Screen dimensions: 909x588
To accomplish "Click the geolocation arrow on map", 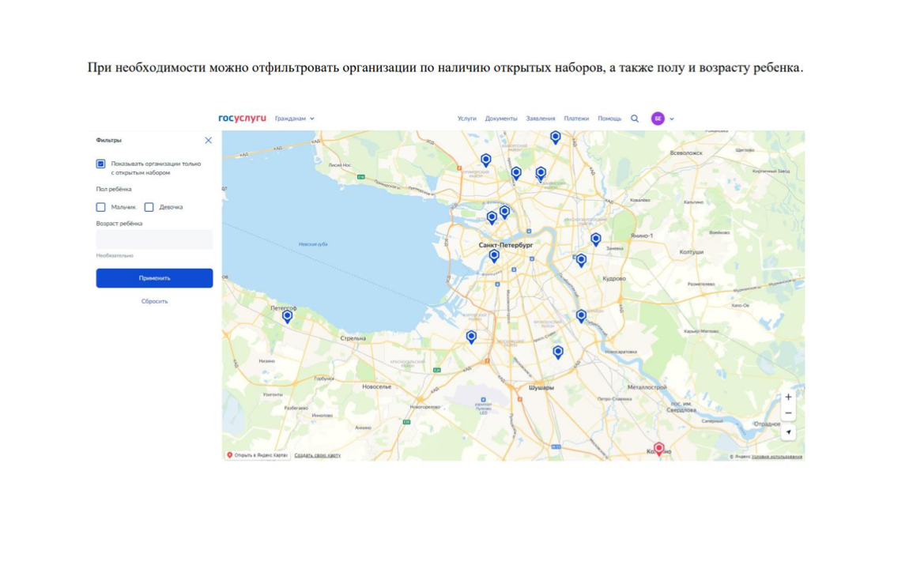I will pyautogui.click(x=788, y=432).
